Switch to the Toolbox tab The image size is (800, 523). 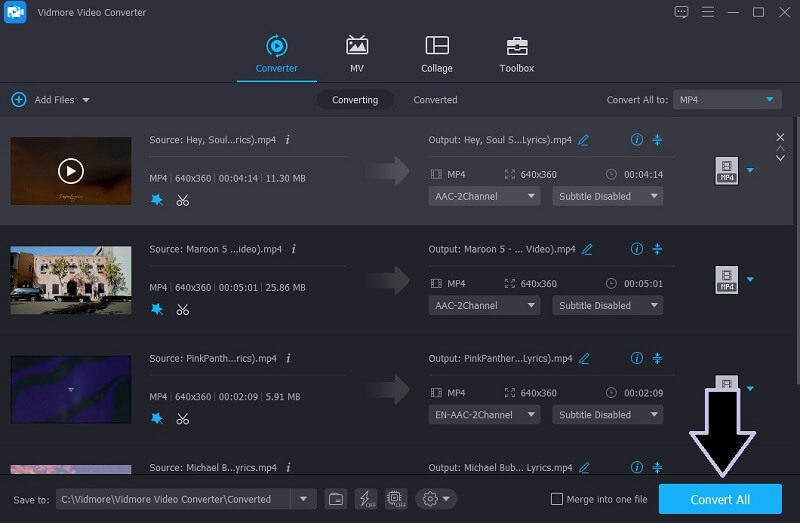tap(516, 54)
